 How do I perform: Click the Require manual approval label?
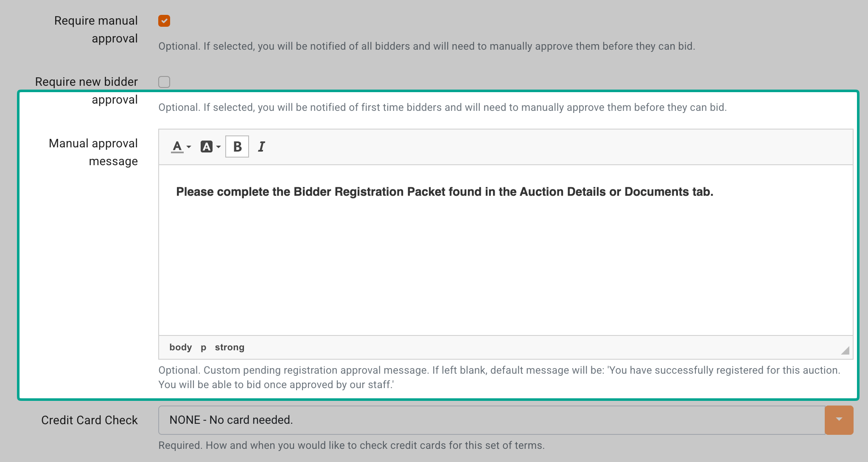coord(96,30)
